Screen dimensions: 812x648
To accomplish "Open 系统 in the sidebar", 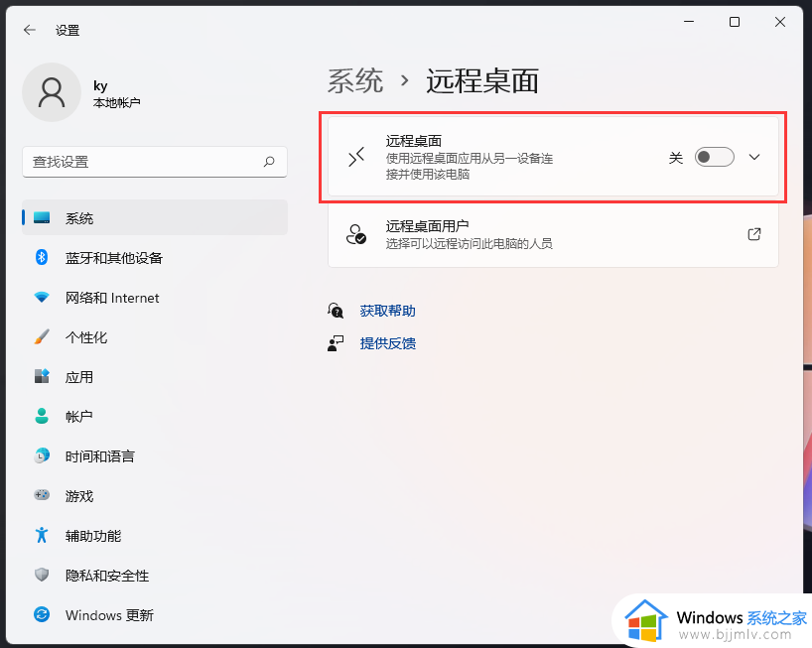I will pyautogui.click(x=154, y=218).
